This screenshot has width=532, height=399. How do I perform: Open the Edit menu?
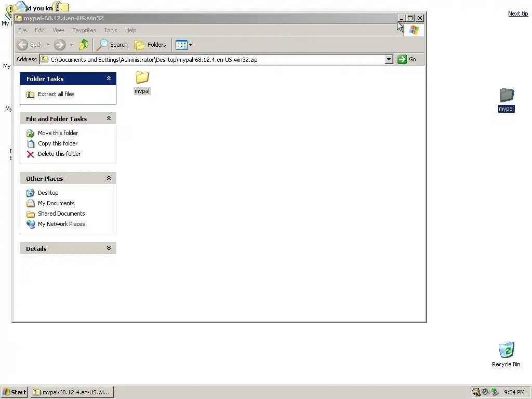click(39, 30)
